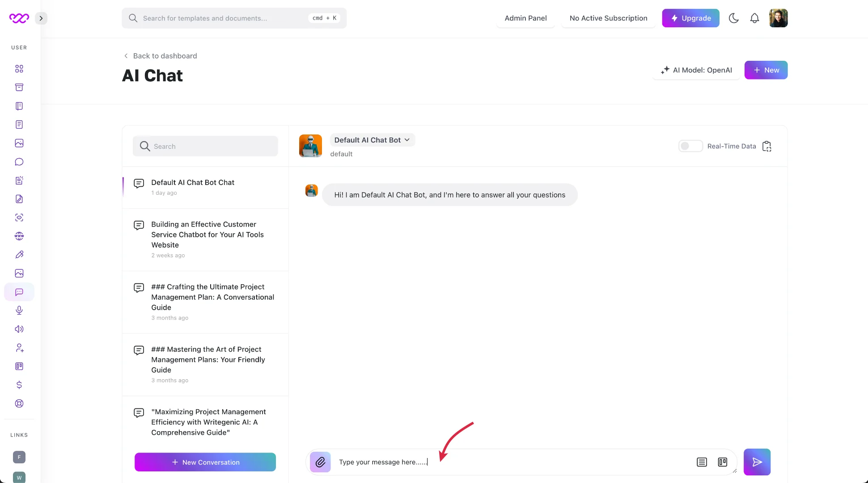Open the AI Model: OpenAI selector
Viewport: 868px width, 483px height.
coord(696,70)
